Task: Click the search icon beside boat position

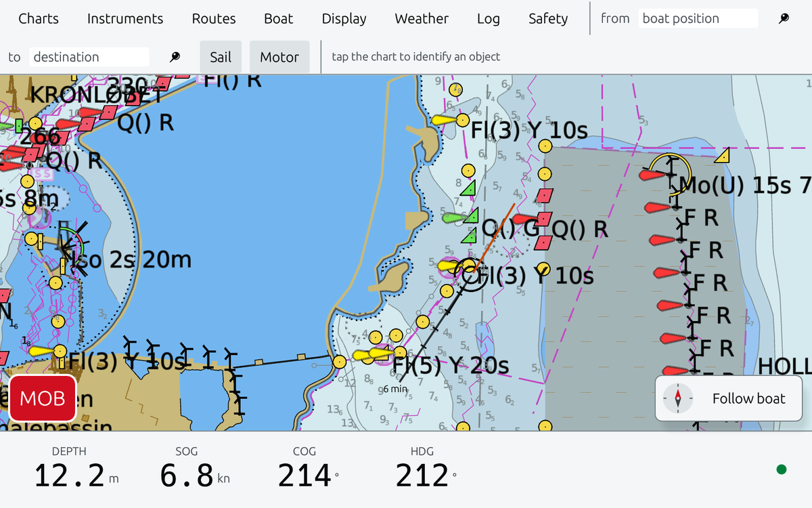Action: pos(784,19)
